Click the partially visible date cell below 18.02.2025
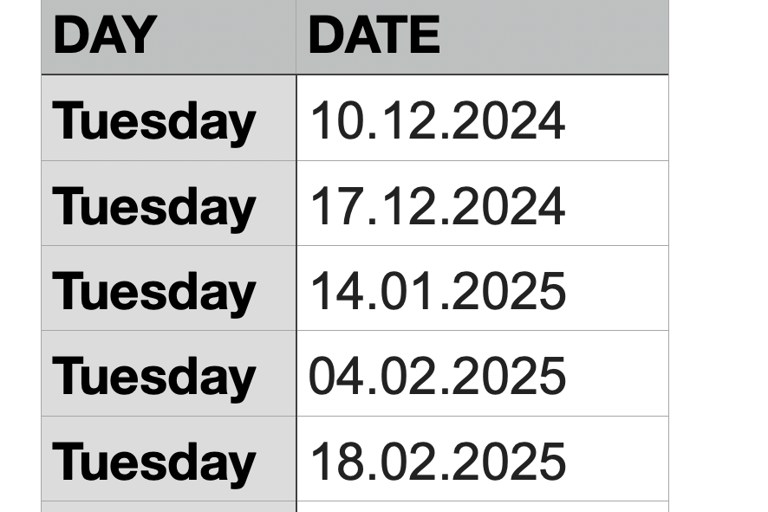768x512 pixels. tap(482, 507)
